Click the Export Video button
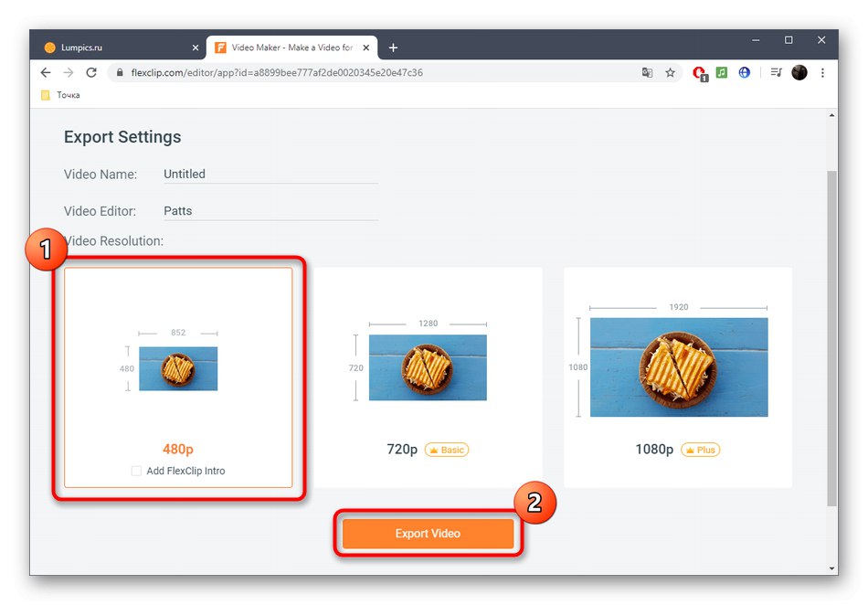This screenshot has height=605, width=868. [x=428, y=534]
